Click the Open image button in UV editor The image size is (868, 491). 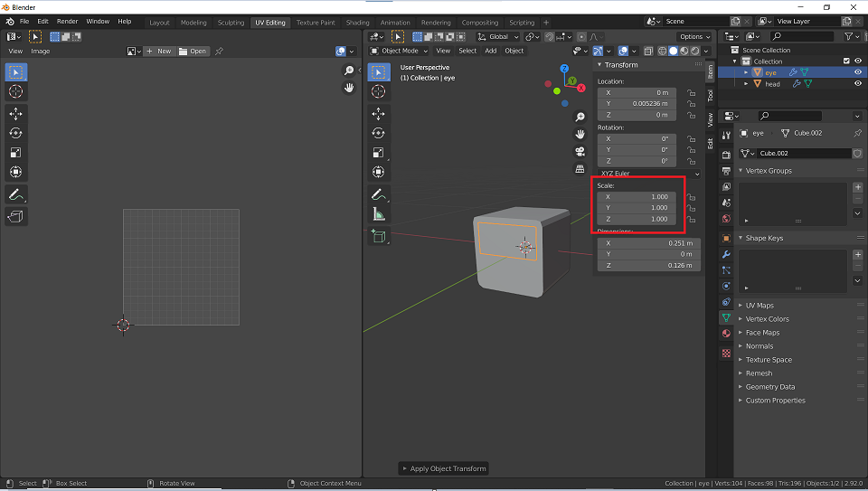[x=193, y=51]
